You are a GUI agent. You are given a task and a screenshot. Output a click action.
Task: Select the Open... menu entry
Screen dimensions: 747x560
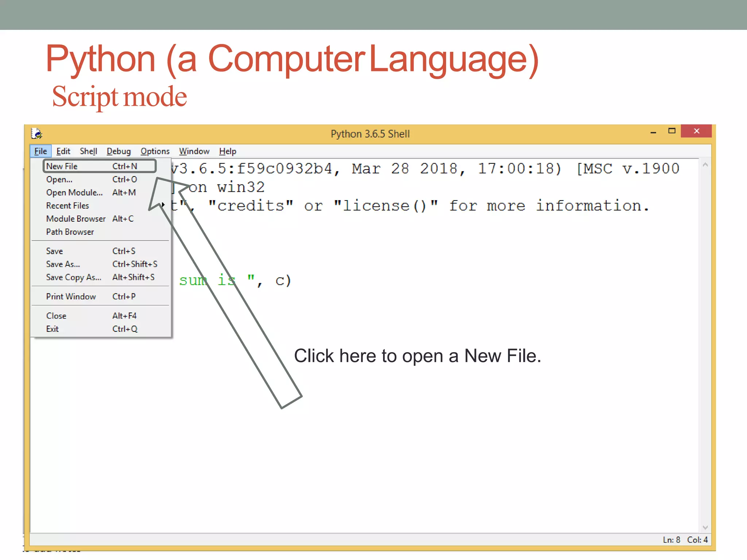coord(100,179)
